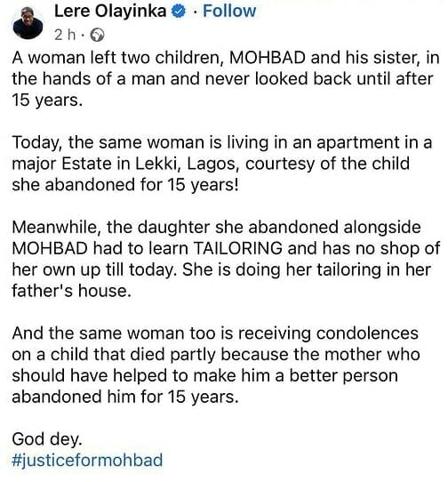The width and height of the screenshot is (448, 482).
Task: Click the word TAILORING in the post
Action: tap(238, 248)
